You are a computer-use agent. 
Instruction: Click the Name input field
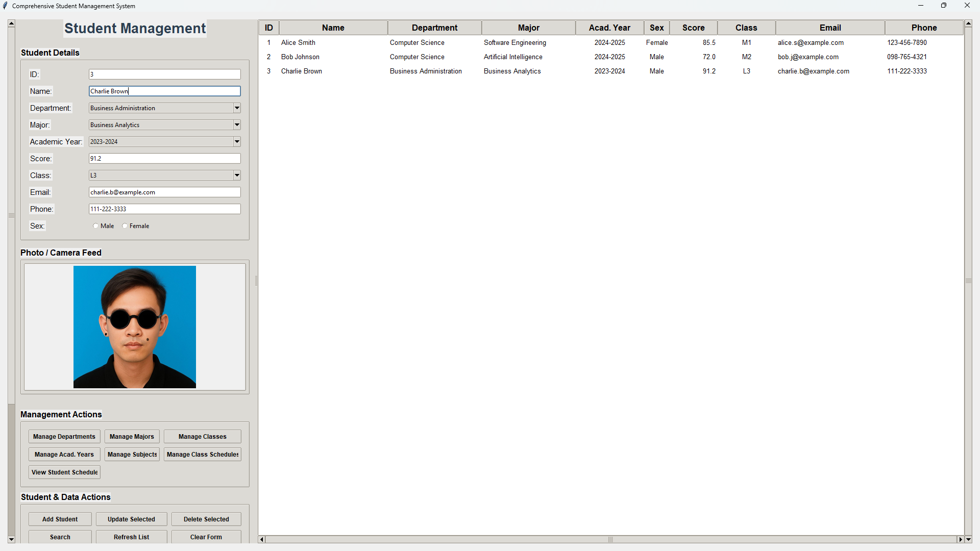[165, 91]
